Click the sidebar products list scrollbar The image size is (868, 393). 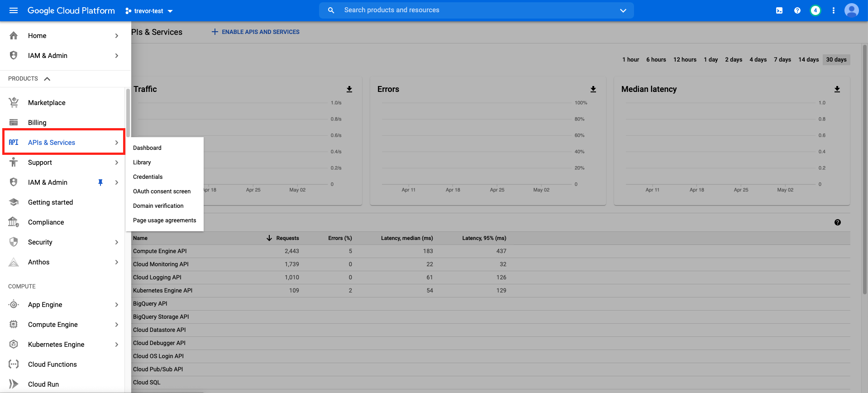coord(128,112)
